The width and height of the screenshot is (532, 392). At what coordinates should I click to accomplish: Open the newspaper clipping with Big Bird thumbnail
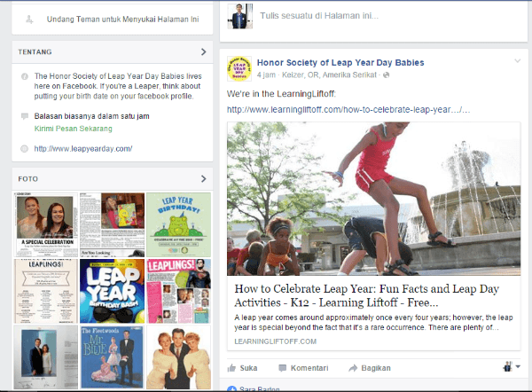(x=113, y=224)
